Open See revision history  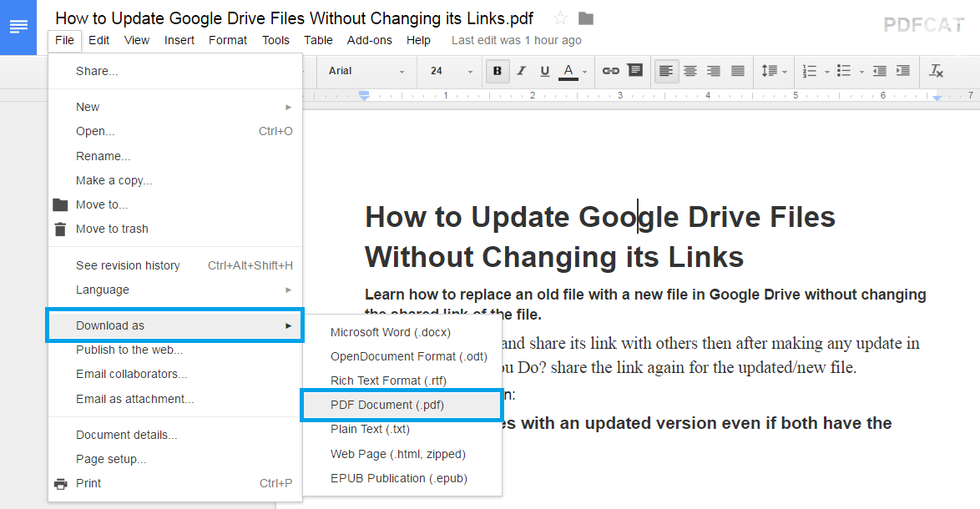coord(175,265)
